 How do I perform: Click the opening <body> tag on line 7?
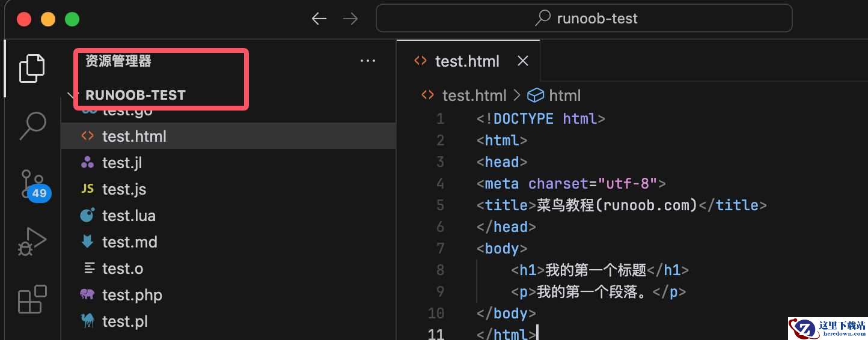click(x=502, y=249)
